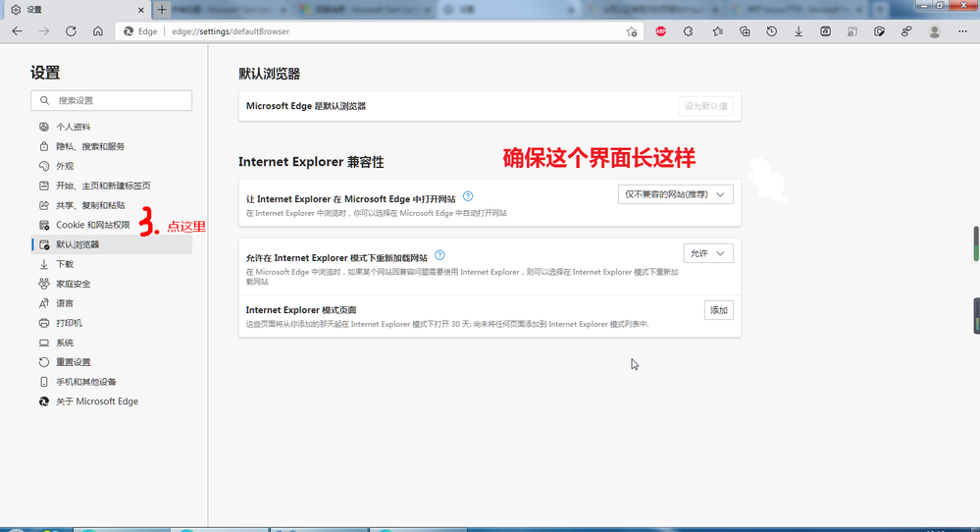Click the 下载 download icon in sidebar
The height and width of the screenshot is (532, 980).
(44, 264)
